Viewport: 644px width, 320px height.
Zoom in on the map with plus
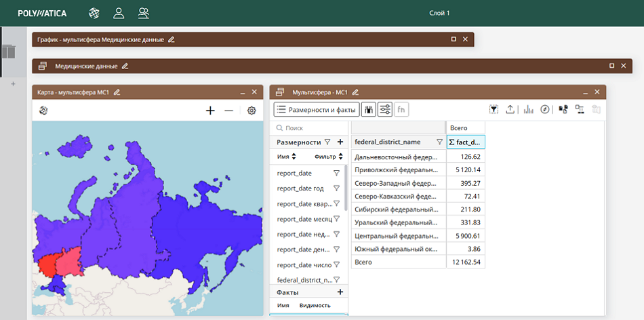pyautogui.click(x=210, y=111)
